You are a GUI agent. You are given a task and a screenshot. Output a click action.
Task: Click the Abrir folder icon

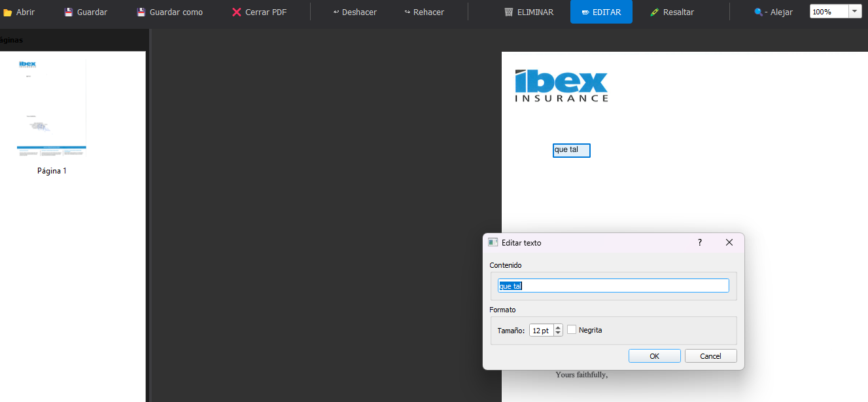8,12
